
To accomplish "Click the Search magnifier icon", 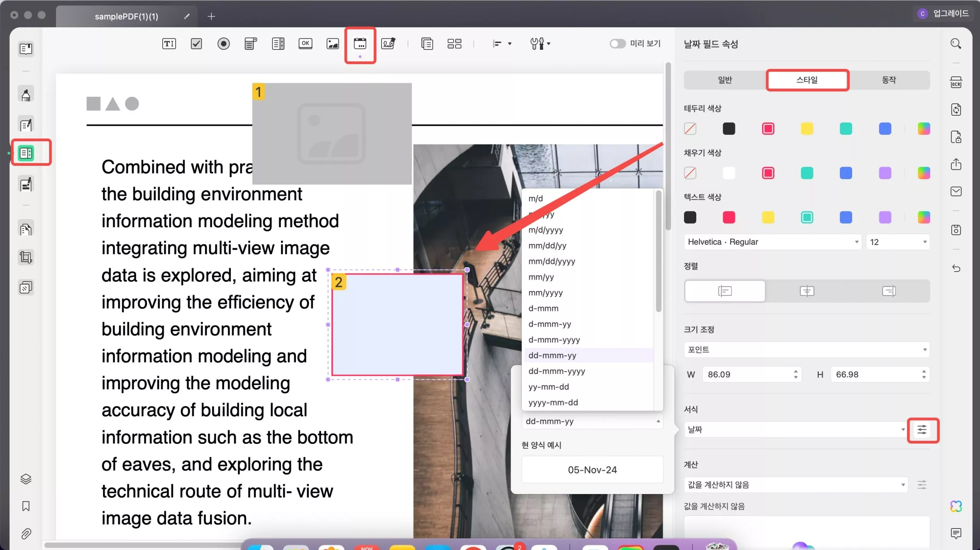I will pyautogui.click(x=956, y=44).
